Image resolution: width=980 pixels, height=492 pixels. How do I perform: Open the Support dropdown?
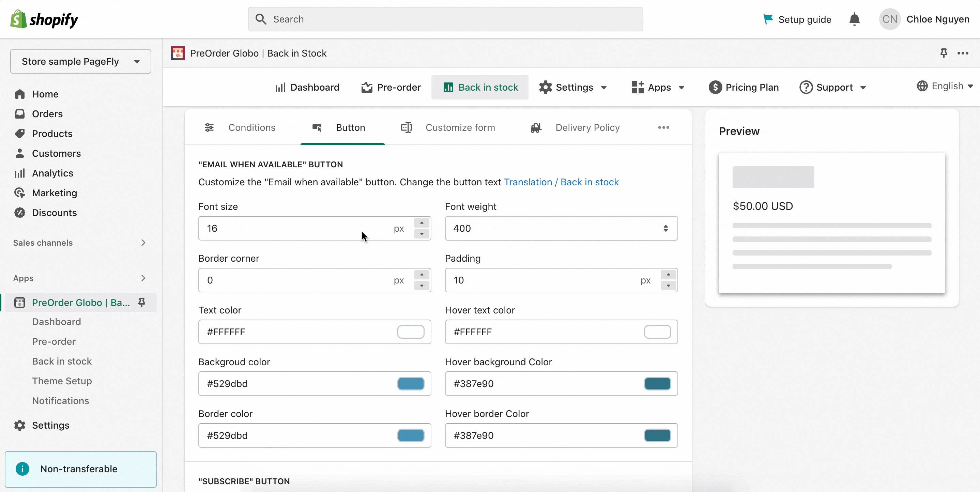[x=833, y=87]
